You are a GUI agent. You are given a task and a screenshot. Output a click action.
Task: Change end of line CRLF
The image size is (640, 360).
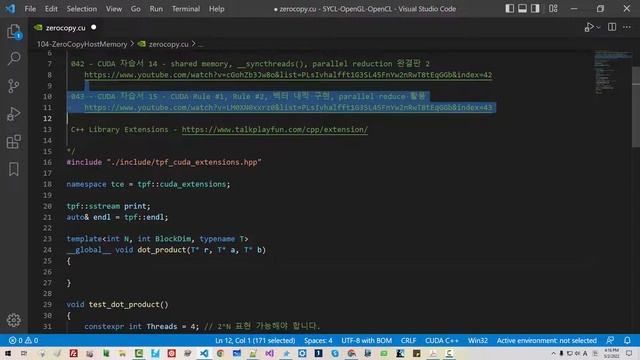click(408, 340)
